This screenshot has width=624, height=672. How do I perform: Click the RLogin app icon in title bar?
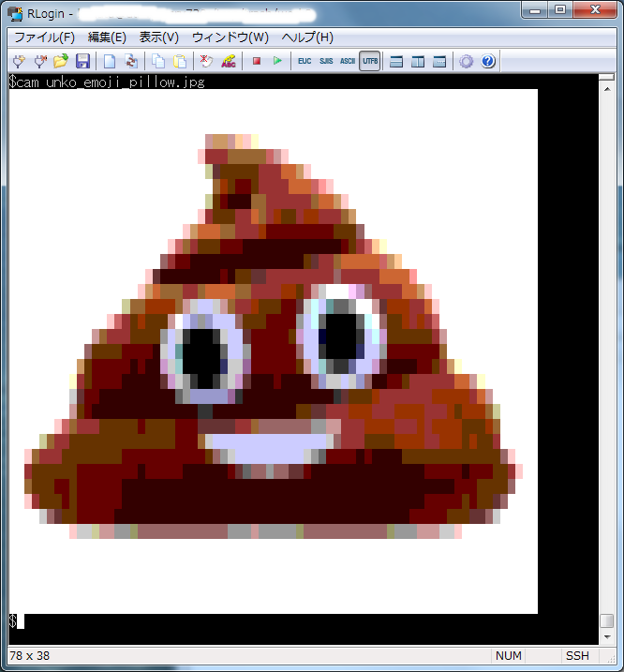tap(15, 14)
